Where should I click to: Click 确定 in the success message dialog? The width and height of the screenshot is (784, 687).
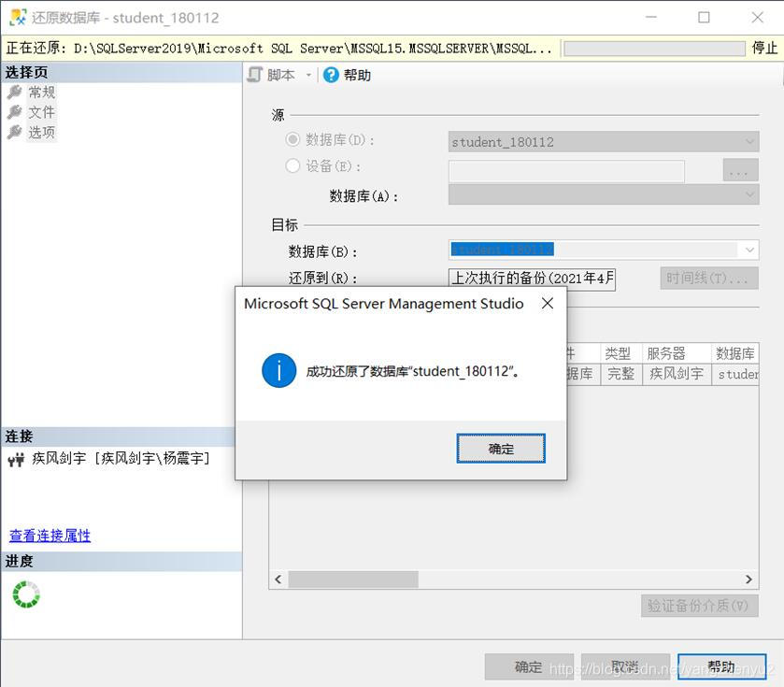coord(501,448)
